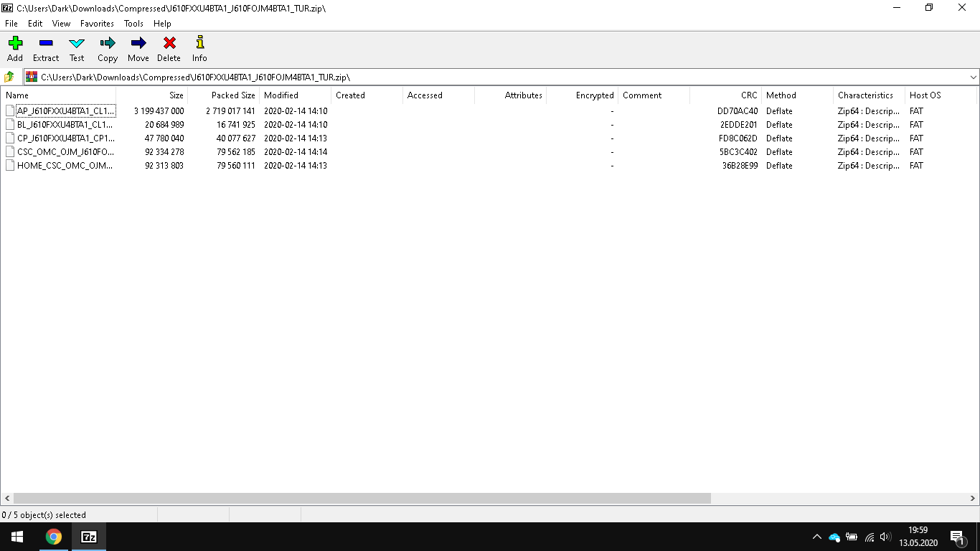Screen dimensions: 980x551
Task: Select the BL_J610FXXU4BTA1 file icon
Action: coord(10,125)
